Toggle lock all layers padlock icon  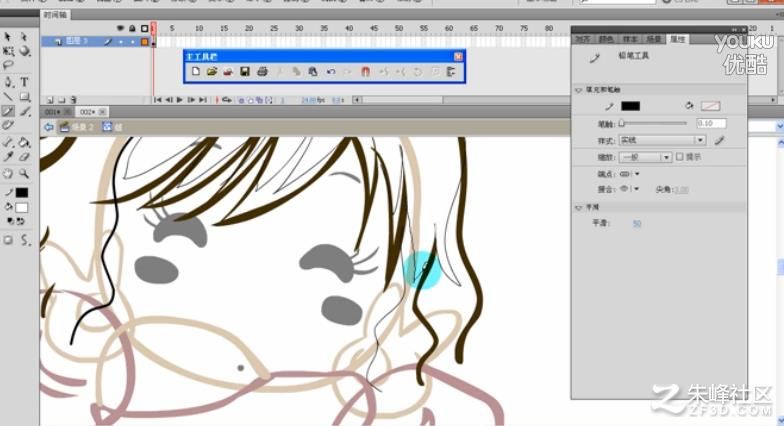click(132, 28)
